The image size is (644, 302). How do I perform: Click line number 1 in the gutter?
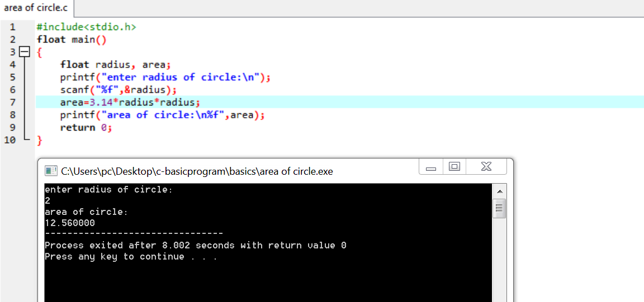[12, 27]
